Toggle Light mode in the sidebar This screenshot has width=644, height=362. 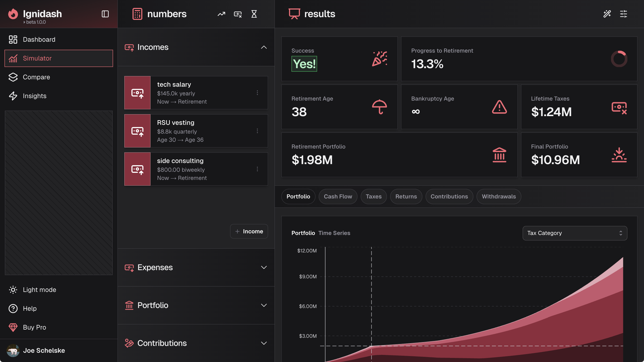39,290
